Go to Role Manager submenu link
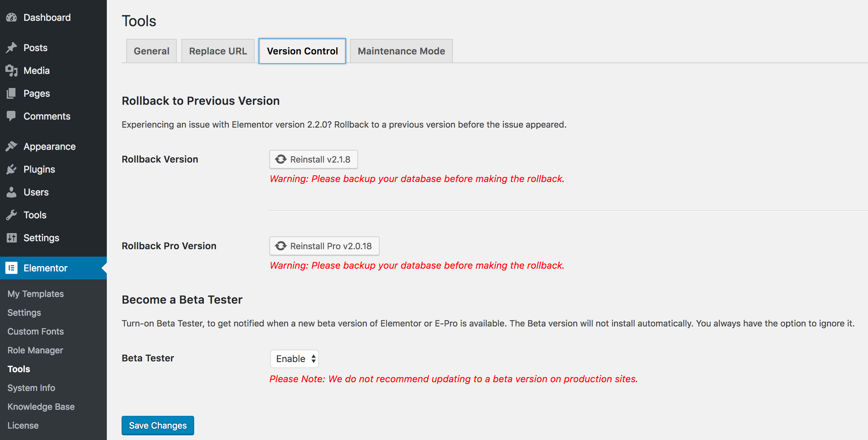 pyautogui.click(x=35, y=350)
